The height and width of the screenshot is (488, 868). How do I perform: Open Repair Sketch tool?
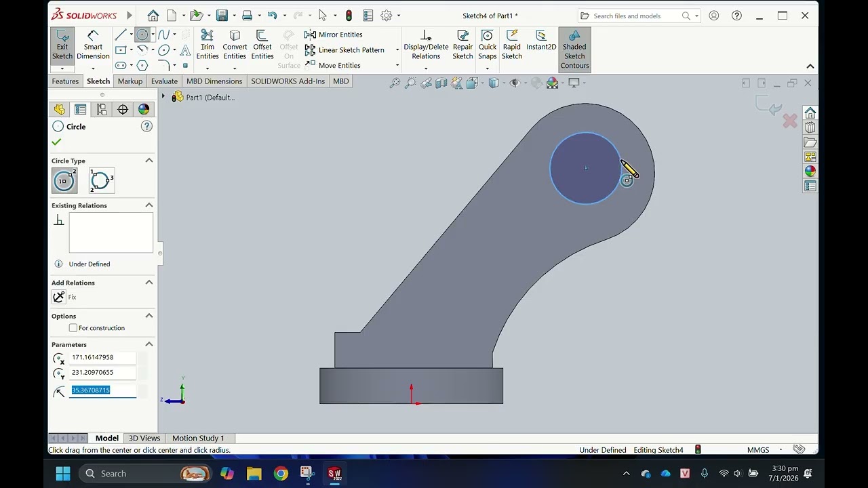[x=462, y=45]
